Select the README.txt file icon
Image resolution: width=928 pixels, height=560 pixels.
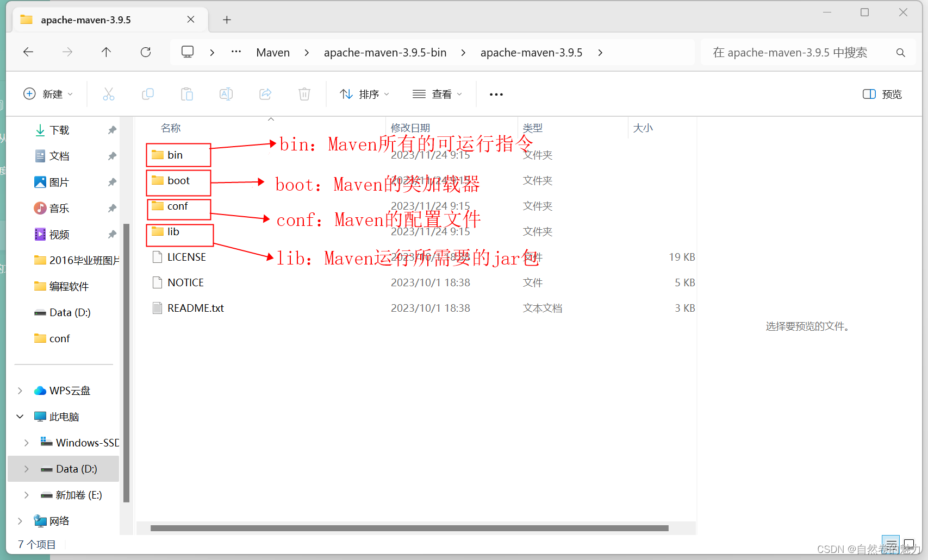158,308
